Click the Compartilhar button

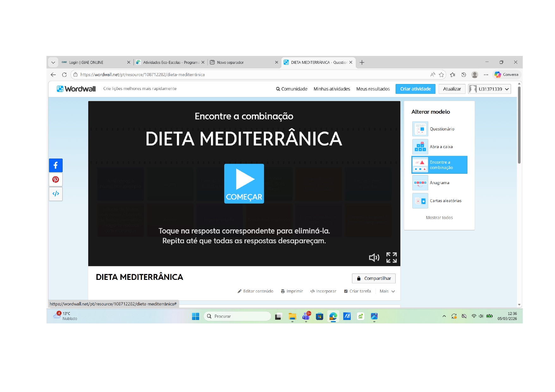pyautogui.click(x=373, y=278)
